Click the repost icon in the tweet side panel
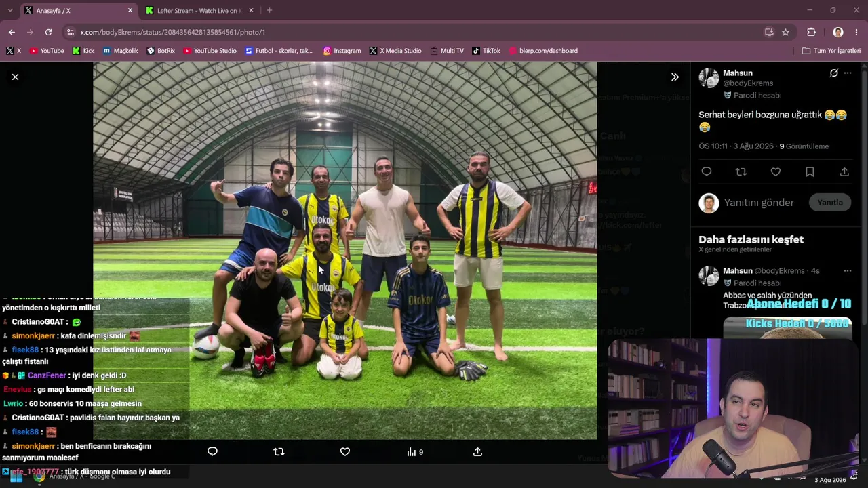 pyautogui.click(x=741, y=172)
